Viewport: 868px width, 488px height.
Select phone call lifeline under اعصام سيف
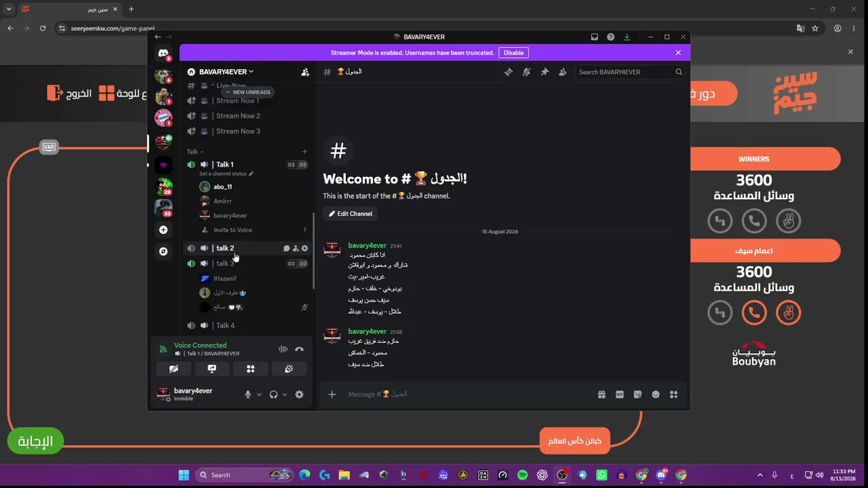pos(754,312)
